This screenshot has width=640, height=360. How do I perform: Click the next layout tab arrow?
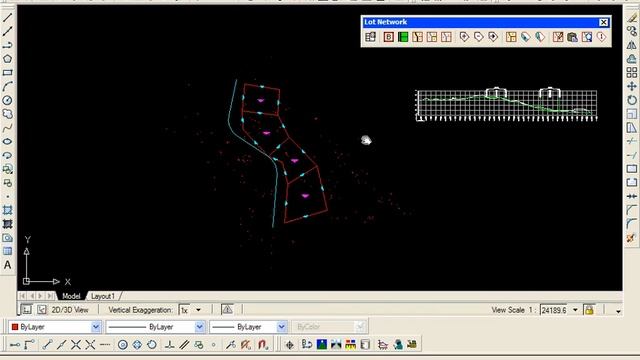[40, 296]
